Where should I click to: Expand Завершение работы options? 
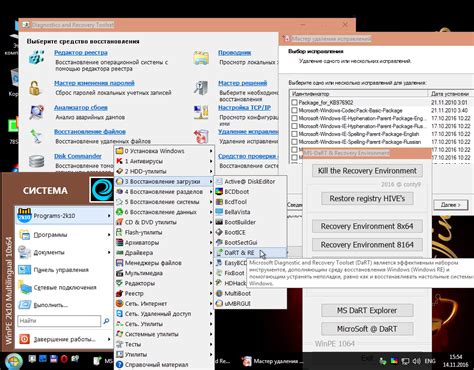click(x=64, y=339)
